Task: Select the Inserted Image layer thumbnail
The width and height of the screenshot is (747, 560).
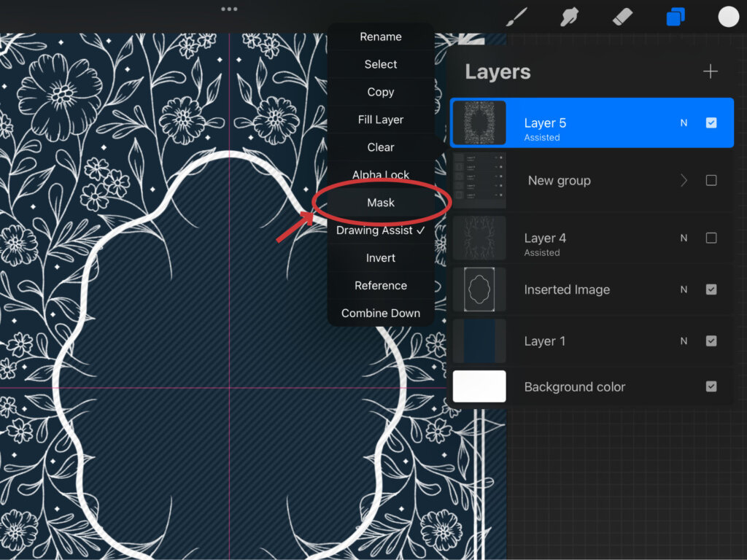Action: coord(479,289)
